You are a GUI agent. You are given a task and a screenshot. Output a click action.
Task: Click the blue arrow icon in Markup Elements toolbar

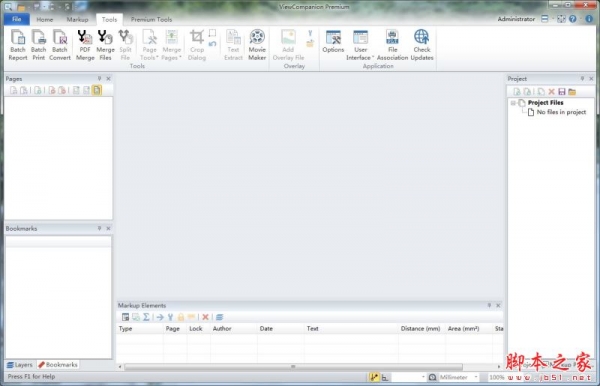point(160,317)
